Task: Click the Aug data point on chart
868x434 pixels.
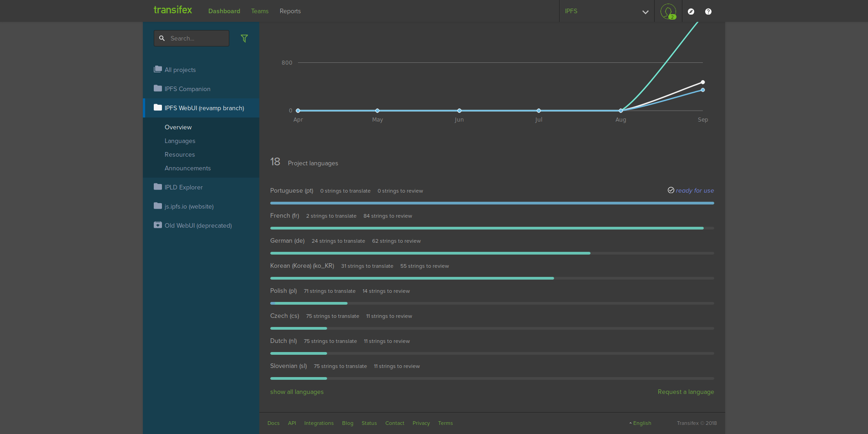Action: tap(621, 111)
